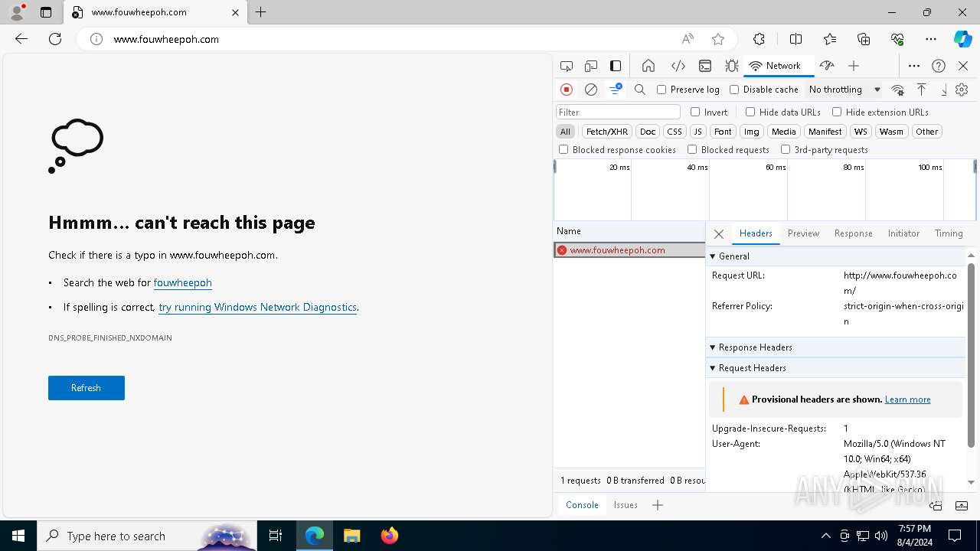Stop recording the network log
The image size is (980, 551).
point(567,90)
